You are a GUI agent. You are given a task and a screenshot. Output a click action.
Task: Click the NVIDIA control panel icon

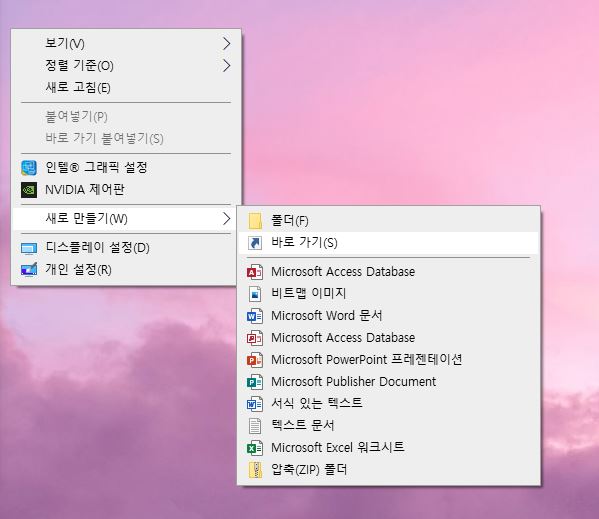(x=29, y=190)
